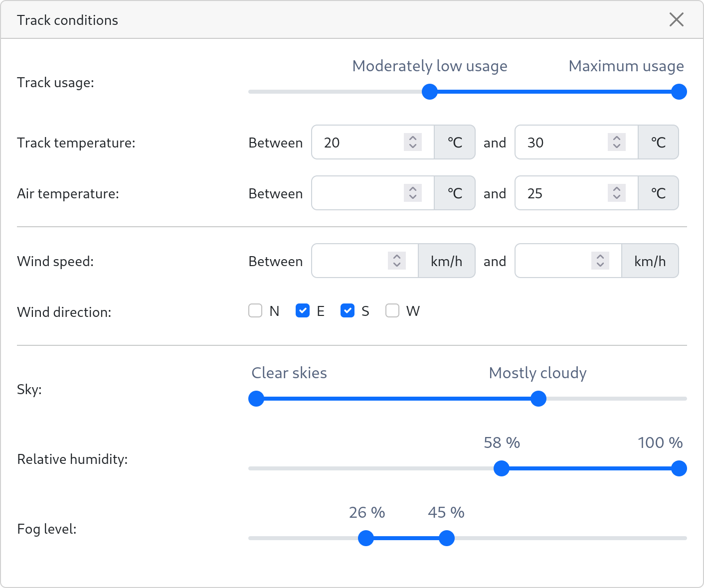
Task: Close the Track conditions dialog
Action: pos(676,20)
